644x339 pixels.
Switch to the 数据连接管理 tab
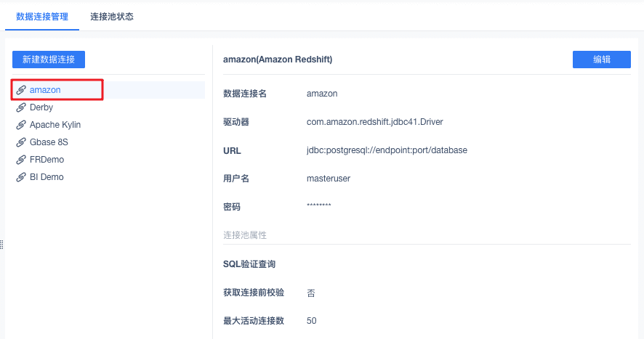coord(42,17)
